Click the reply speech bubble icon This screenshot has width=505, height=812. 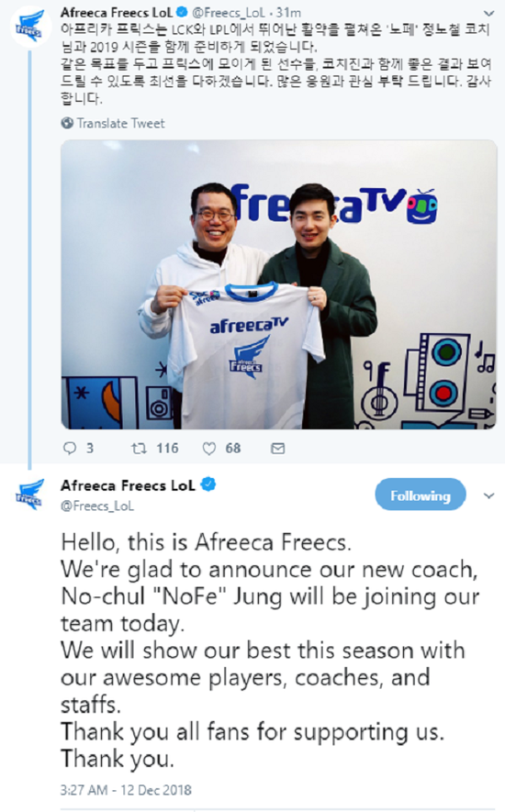click(x=70, y=448)
